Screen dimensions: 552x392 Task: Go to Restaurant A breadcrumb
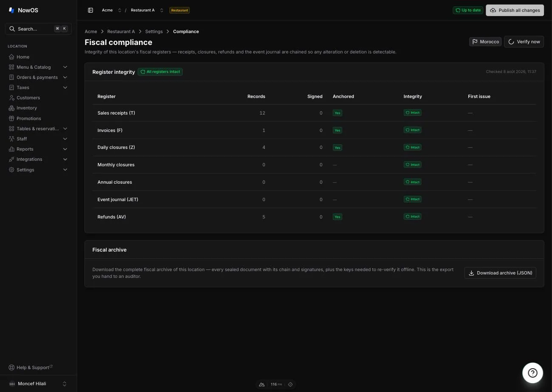point(121,31)
